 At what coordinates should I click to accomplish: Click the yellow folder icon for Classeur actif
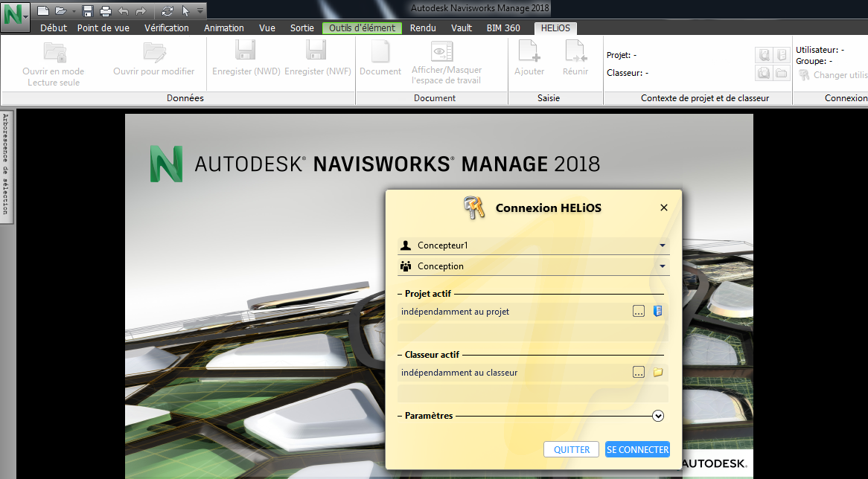[x=657, y=373]
